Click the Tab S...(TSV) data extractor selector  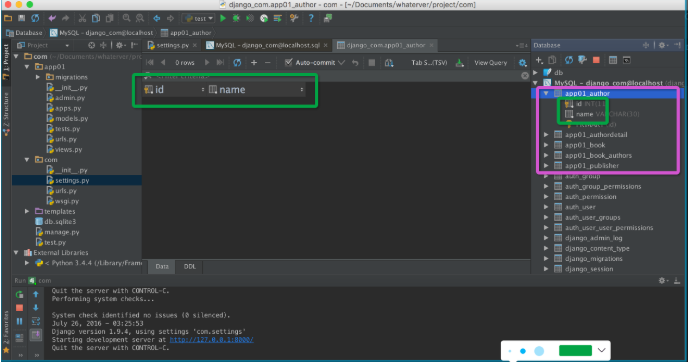pos(429,63)
